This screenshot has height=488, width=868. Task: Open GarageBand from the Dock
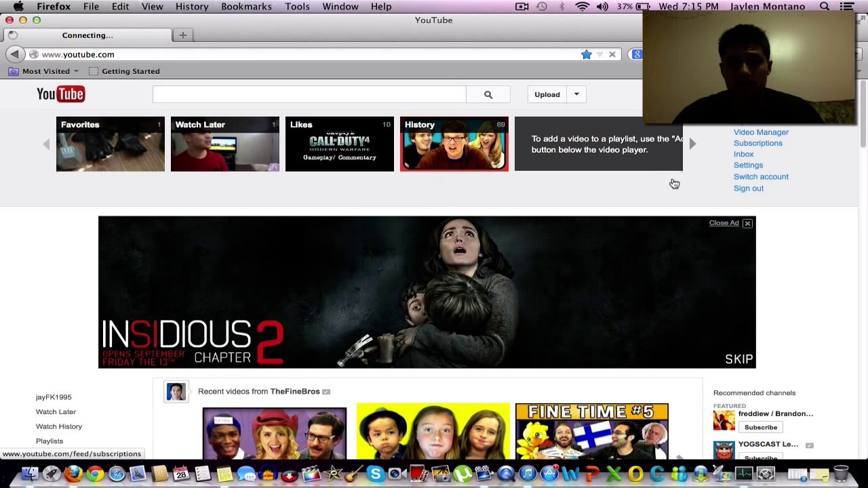pos(354,474)
